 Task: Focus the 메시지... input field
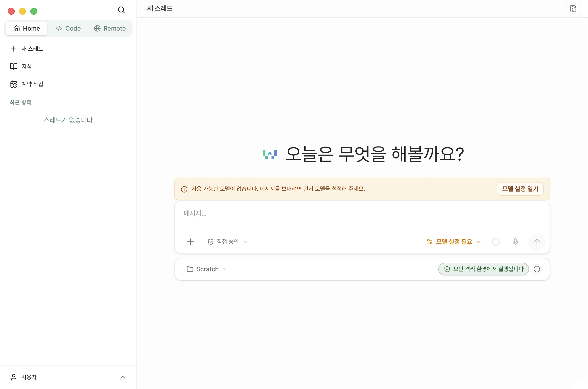point(362,214)
